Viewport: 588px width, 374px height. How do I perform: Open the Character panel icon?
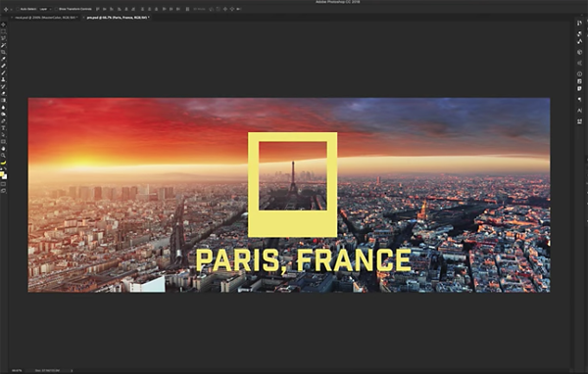click(580, 111)
